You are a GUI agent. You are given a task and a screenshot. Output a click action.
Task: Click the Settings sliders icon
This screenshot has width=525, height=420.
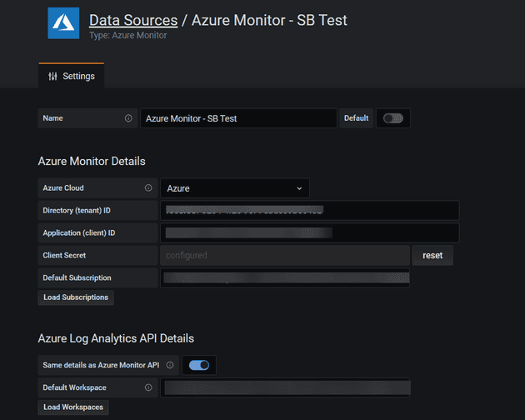click(52, 77)
